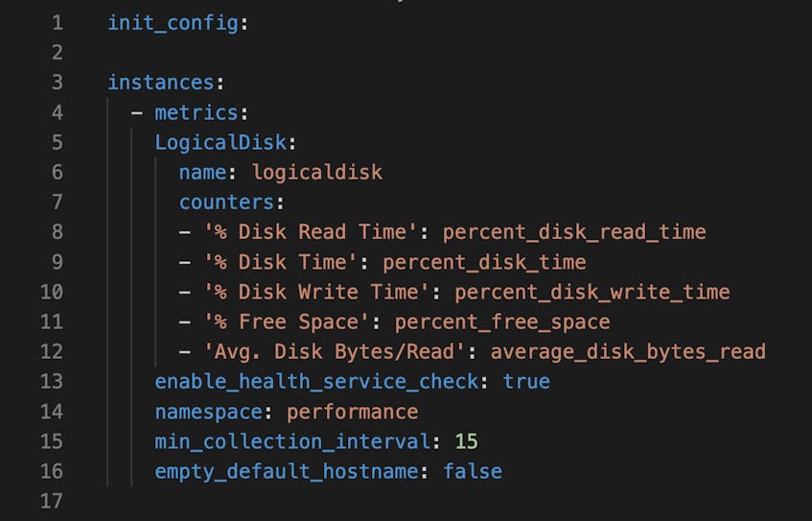Click the enable_health_service_check key

[x=316, y=381]
